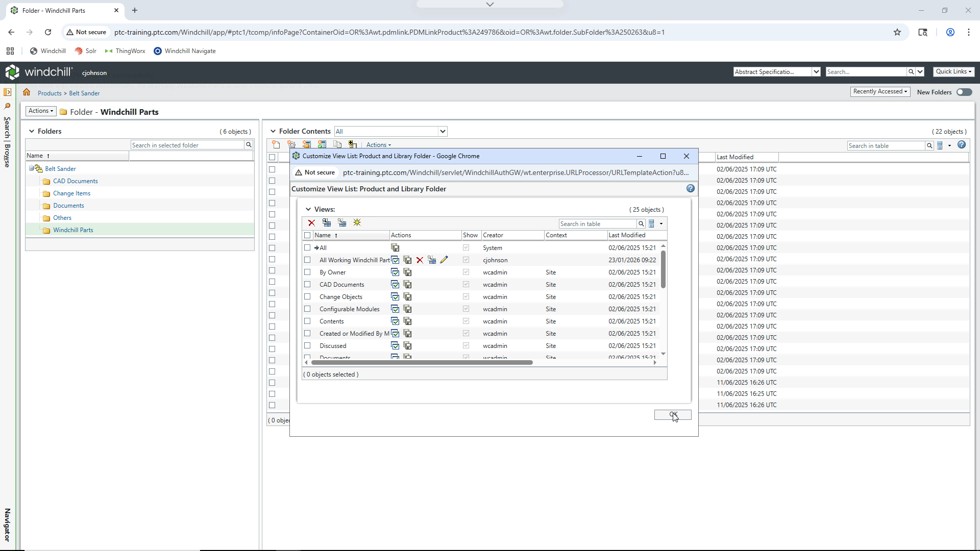Click the help icon in Customize View List dialog

(691, 189)
